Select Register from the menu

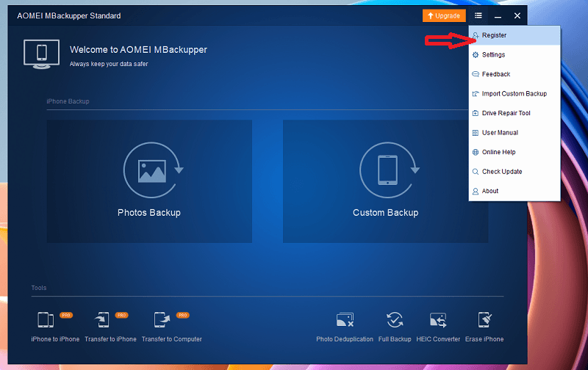pyautogui.click(x=494, y=35)
